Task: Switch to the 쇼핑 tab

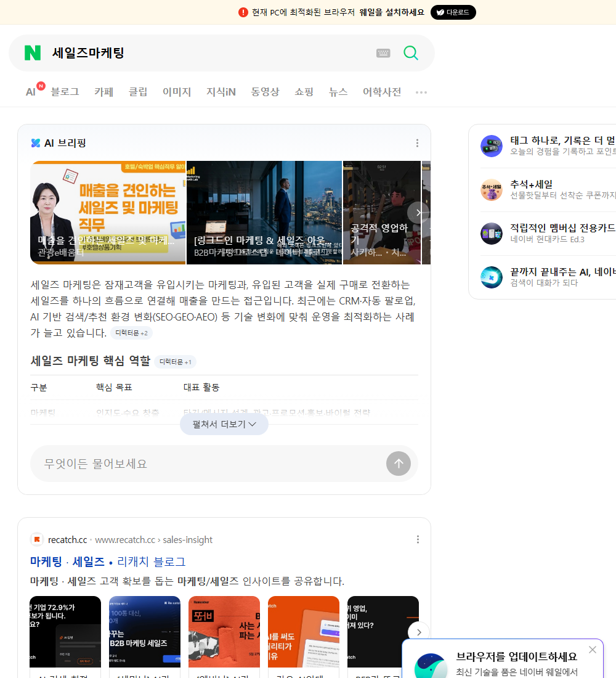Action: coord(304,92)
